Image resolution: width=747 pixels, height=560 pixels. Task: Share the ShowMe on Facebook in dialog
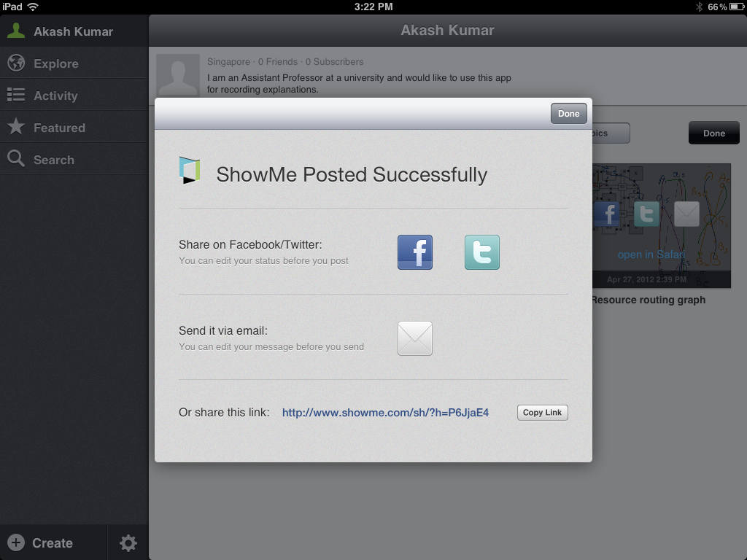click(x=415, y=252)
